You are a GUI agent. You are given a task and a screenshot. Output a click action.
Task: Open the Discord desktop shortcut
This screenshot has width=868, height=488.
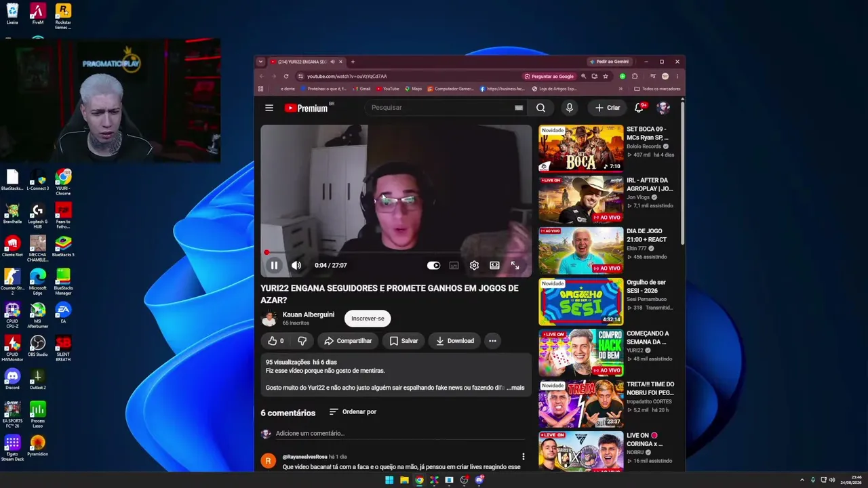tap(12, 378)
